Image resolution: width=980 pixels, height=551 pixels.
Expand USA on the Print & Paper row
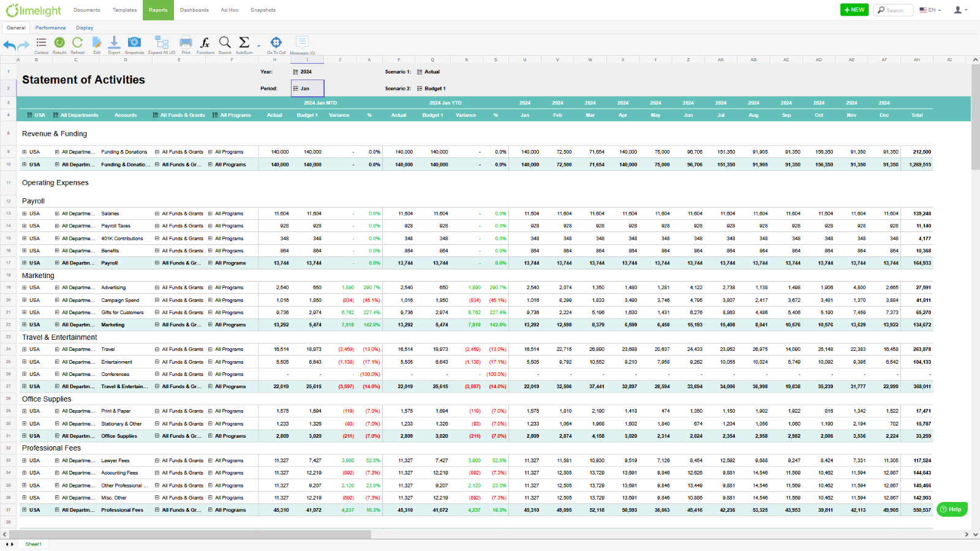(24, 411)
